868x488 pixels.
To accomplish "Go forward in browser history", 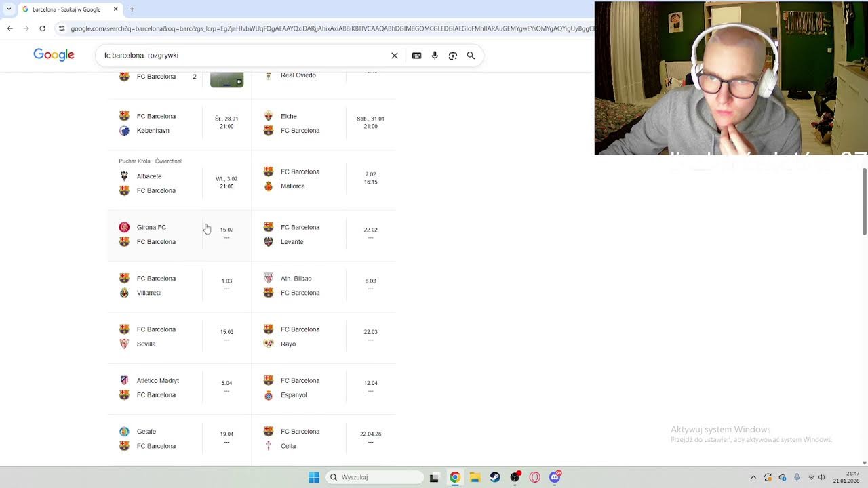I will (x=26, y=28).
